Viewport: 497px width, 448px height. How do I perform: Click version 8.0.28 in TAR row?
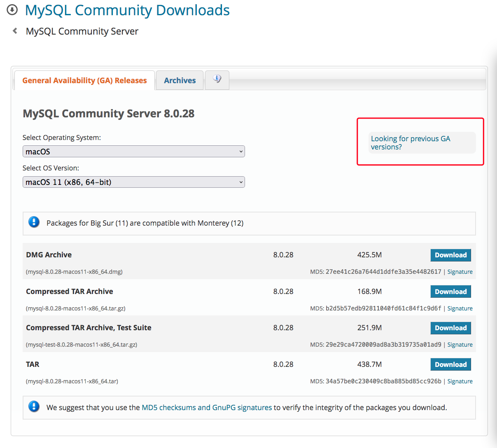tap(283, 364)
